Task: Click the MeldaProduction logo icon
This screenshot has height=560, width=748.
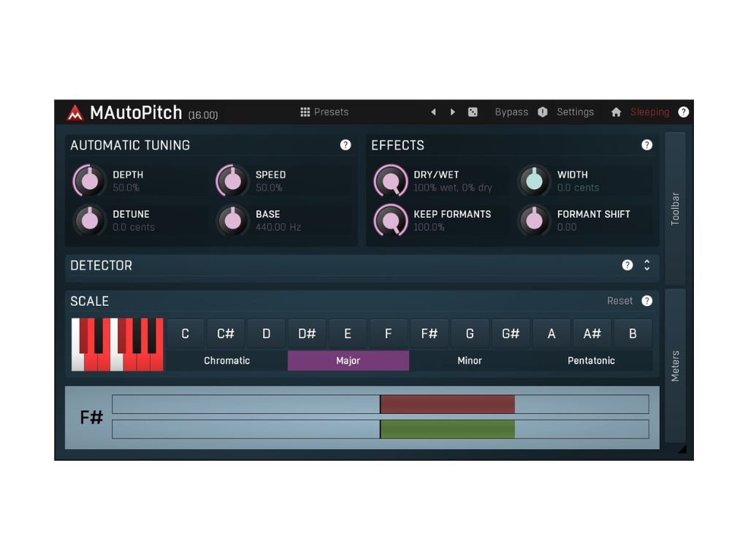Action: pos(75,112)
